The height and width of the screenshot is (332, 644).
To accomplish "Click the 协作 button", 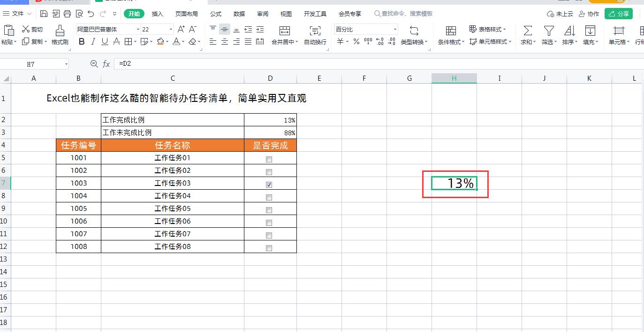I will click(589, 14).
